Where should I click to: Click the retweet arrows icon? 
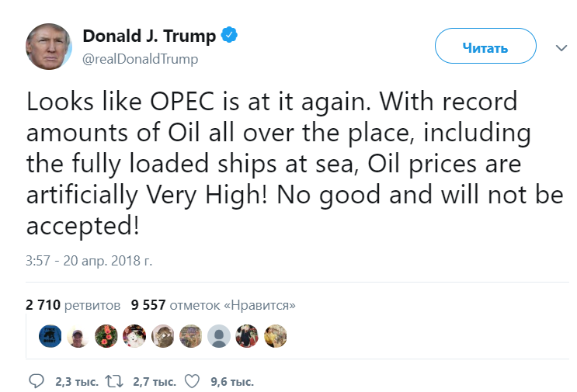click(114, 381)
